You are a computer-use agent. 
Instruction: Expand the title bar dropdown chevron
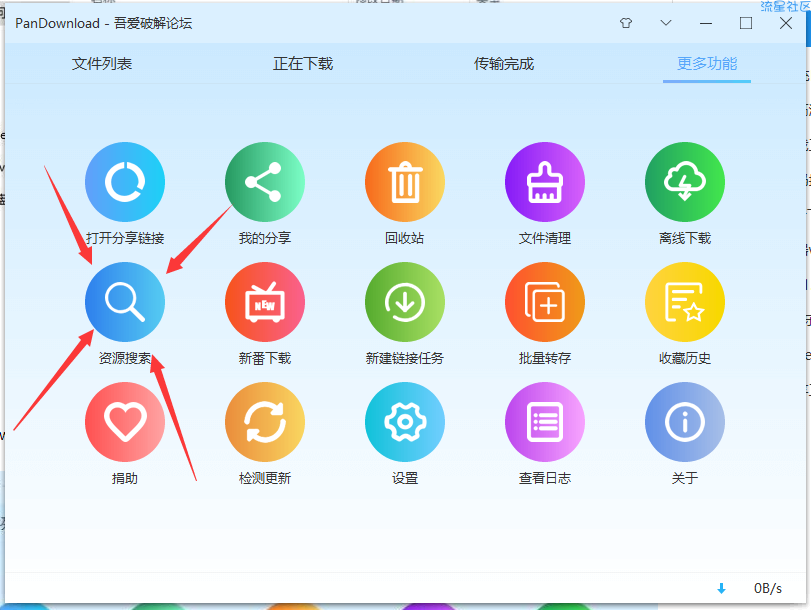(666, 23)
